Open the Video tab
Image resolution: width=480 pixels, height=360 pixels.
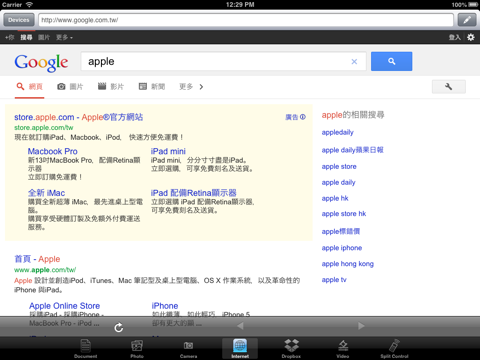(343, 348)
